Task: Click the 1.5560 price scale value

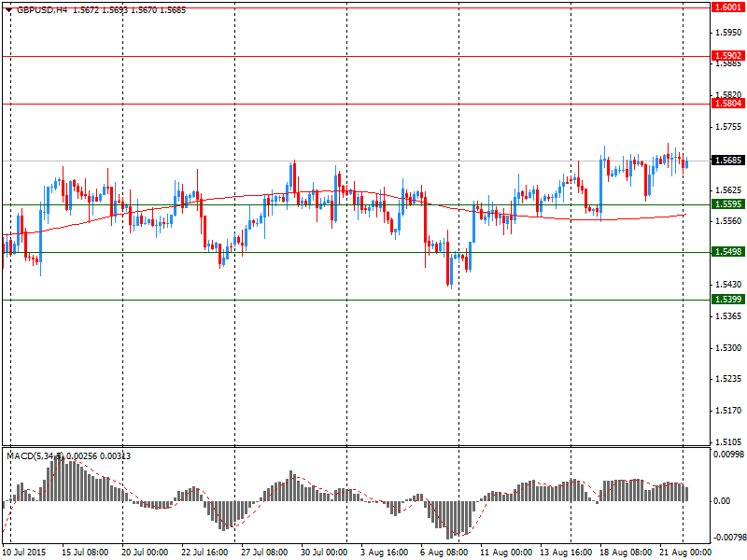Action: coord(728,221)
